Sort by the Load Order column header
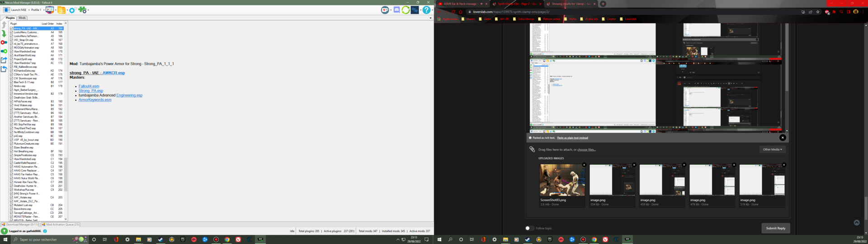 (x=47, y=23)
